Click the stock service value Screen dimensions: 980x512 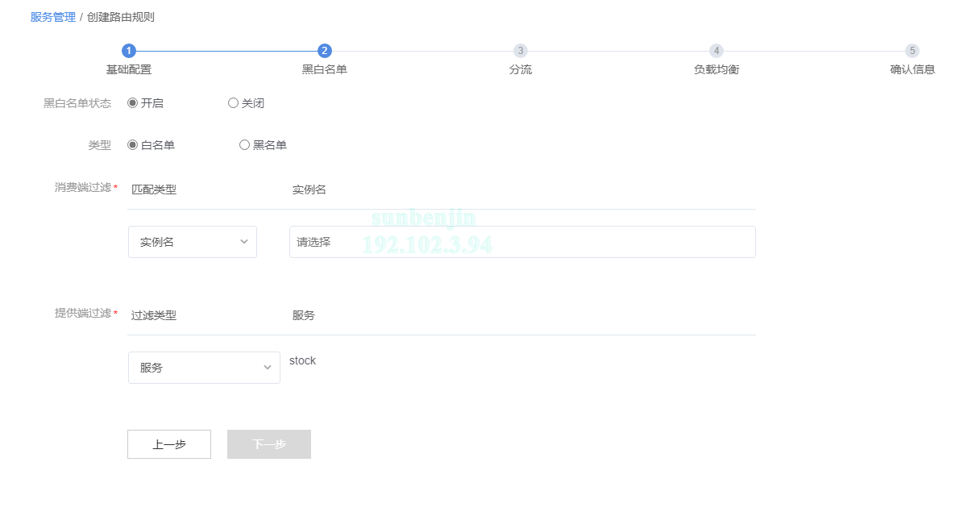click(x=303, y=361)
